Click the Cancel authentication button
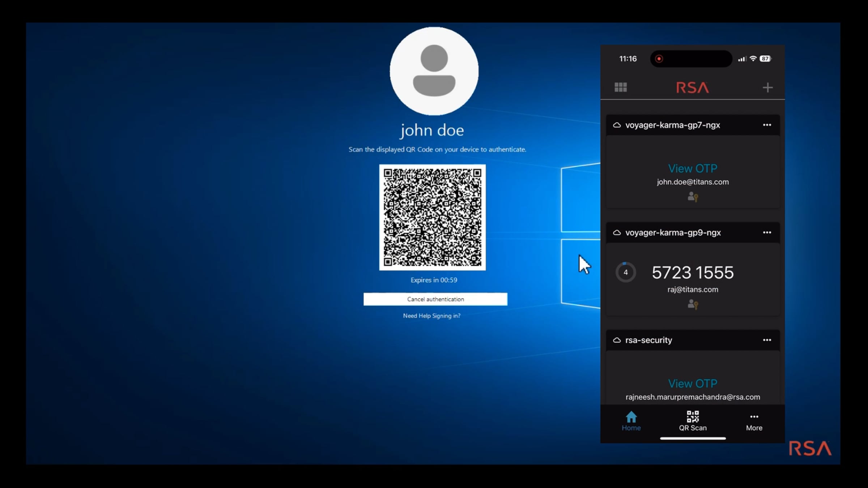 point(435,299)
